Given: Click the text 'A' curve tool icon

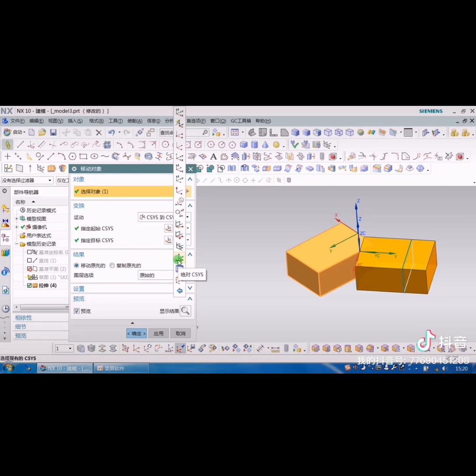Looking at the screenshot, I should coord(213,157).
